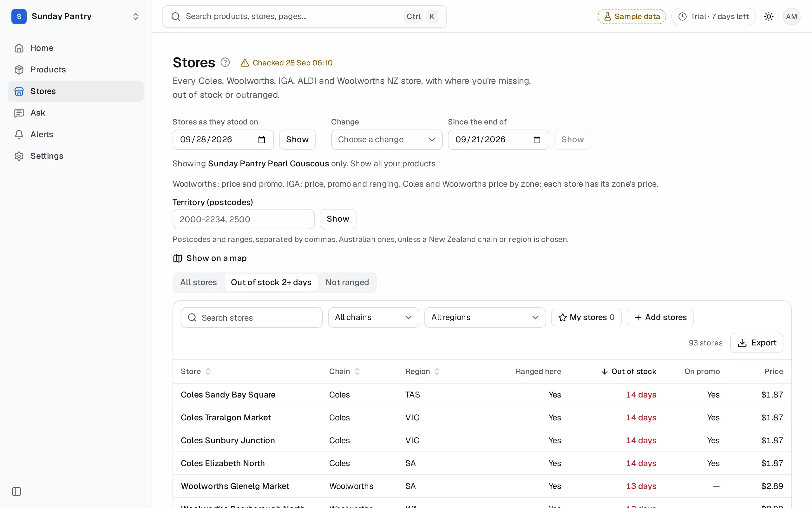Click Show all your products link

393,164
